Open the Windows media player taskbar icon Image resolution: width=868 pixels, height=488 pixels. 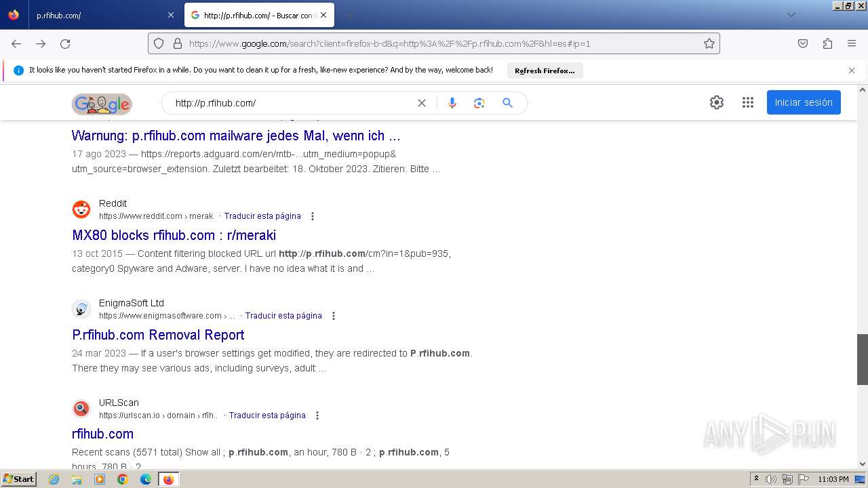pyautogui.click(x=100, y=479)
